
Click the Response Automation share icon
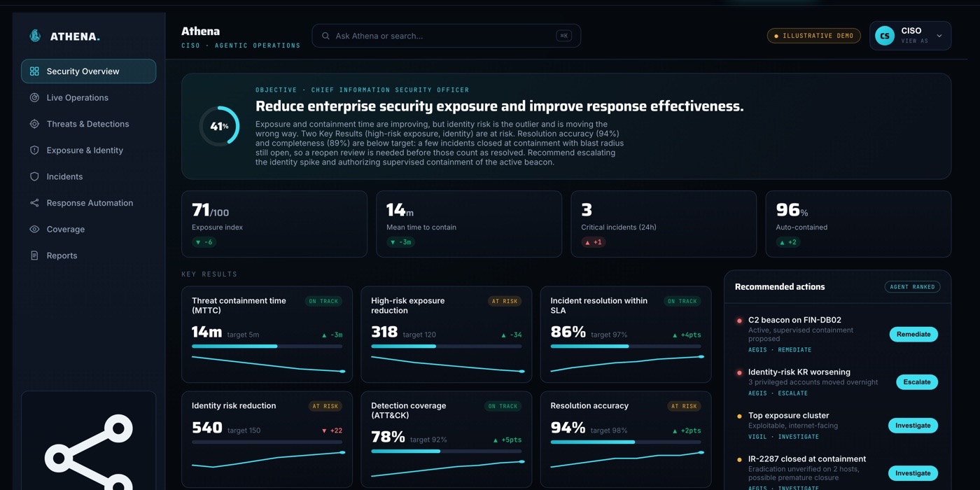[x=34, y=203]
